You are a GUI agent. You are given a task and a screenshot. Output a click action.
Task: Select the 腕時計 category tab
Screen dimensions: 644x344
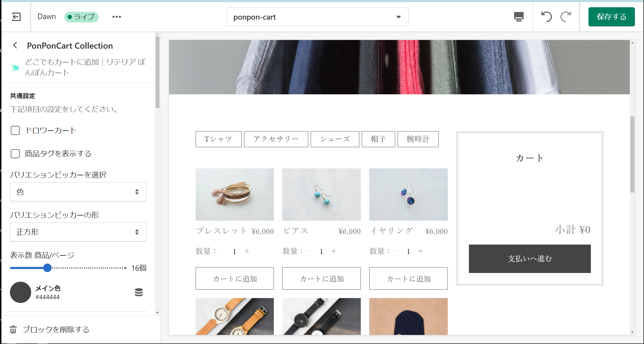point(418,139)
